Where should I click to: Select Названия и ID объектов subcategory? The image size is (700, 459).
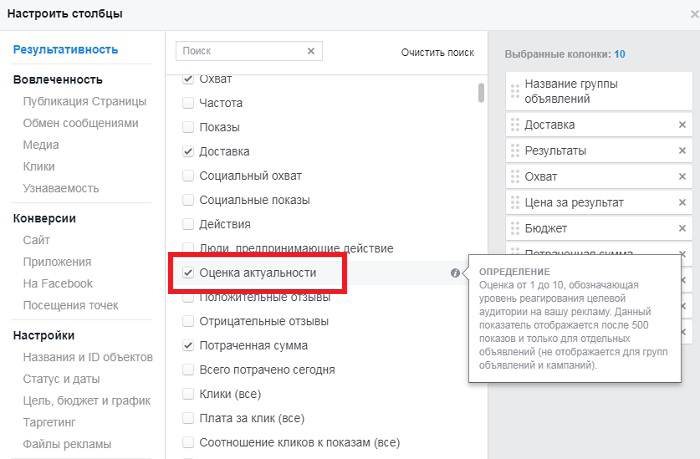[88, 357]
